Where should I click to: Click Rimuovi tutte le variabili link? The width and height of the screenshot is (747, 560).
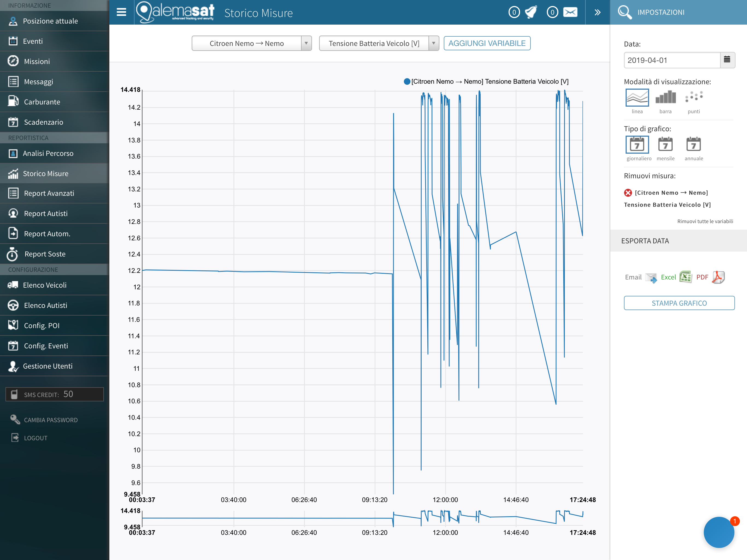coord(705,221)
